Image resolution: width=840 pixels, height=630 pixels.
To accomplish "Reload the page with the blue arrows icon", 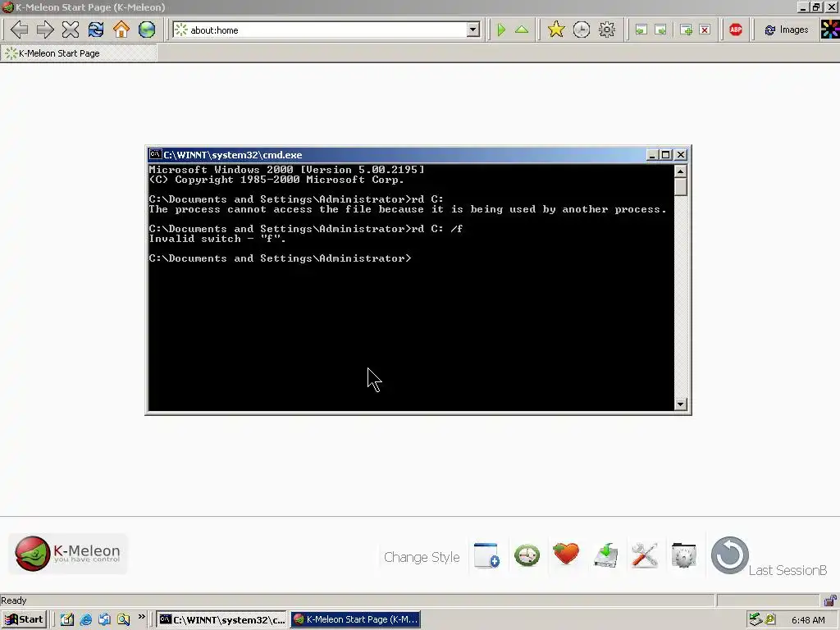I will 96,30.
